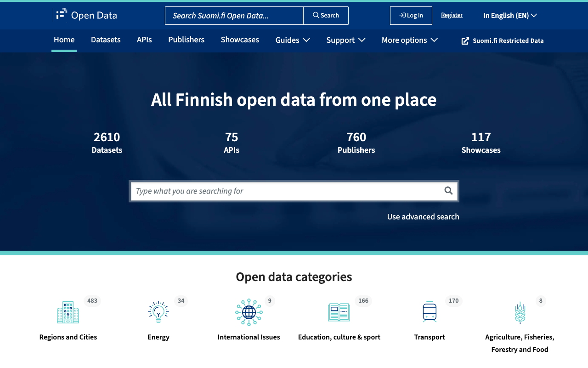This screenshot has height=368, width=588.
Task: Click the Transport category label
Action: [x=430, y=337]
